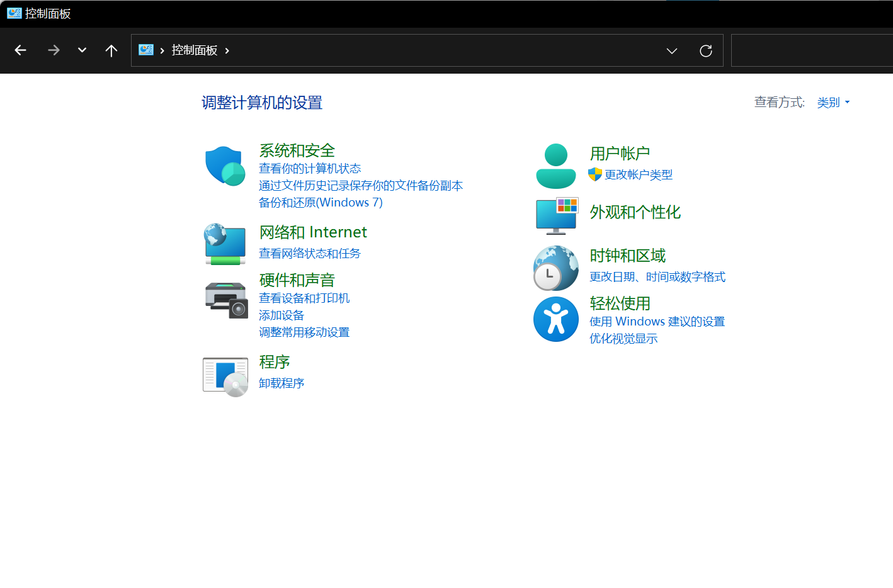Open 通过文件历史记录保存你的文件备份副本 link
The image size is (893, 588).
(361, 185)
